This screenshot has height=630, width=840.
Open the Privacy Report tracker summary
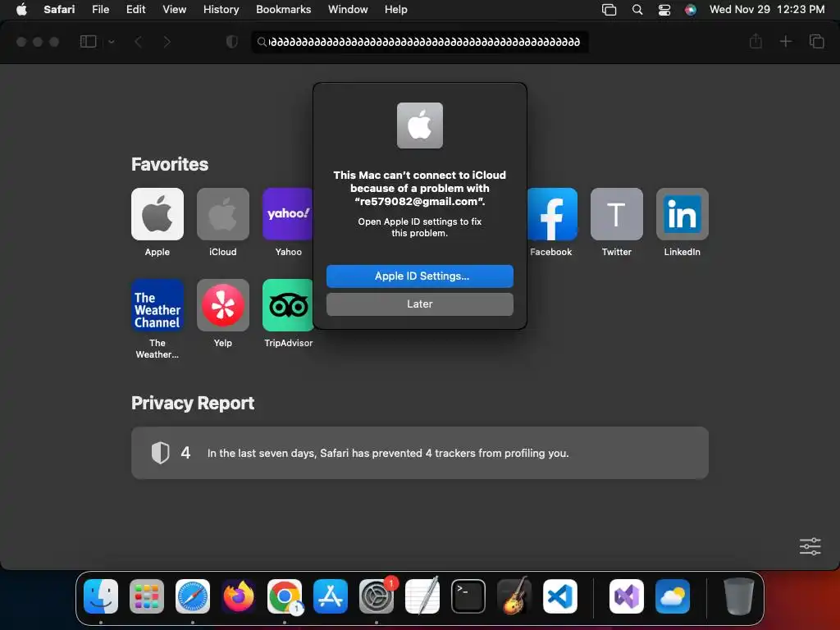(419, 453)
